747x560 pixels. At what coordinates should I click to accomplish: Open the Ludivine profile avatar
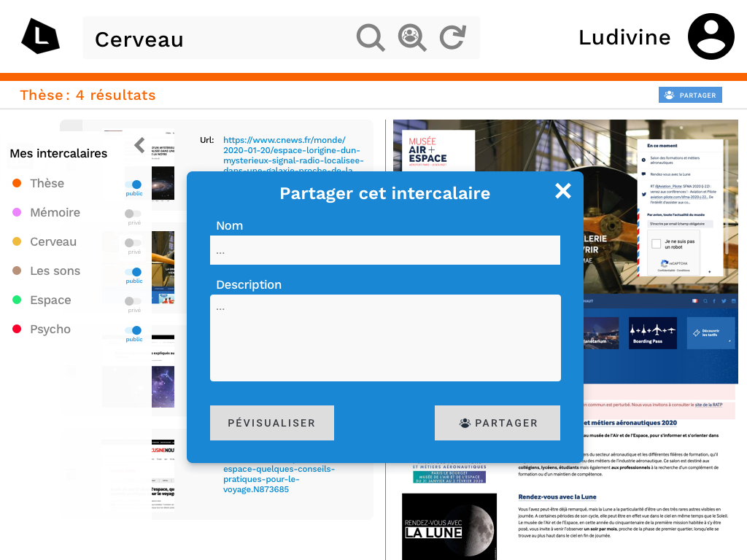coord(711,36)
